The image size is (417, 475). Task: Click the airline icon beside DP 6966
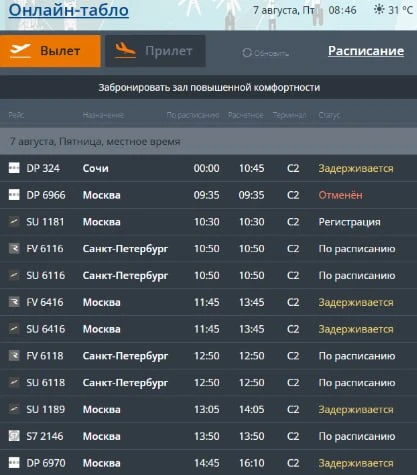(14, 195)
